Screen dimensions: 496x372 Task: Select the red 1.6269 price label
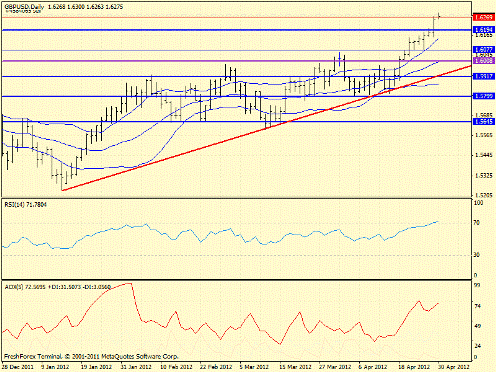coord(484,17)
